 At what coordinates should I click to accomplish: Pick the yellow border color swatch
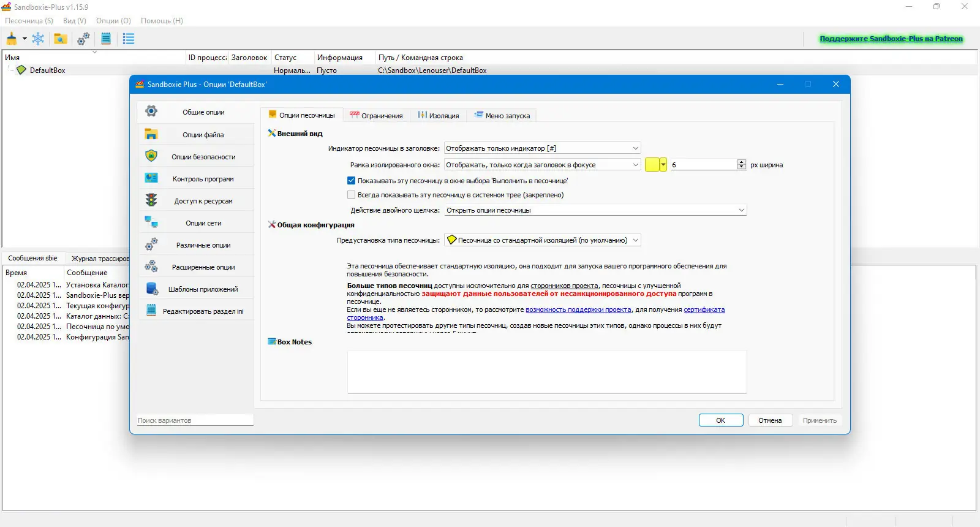coord(652,165)
